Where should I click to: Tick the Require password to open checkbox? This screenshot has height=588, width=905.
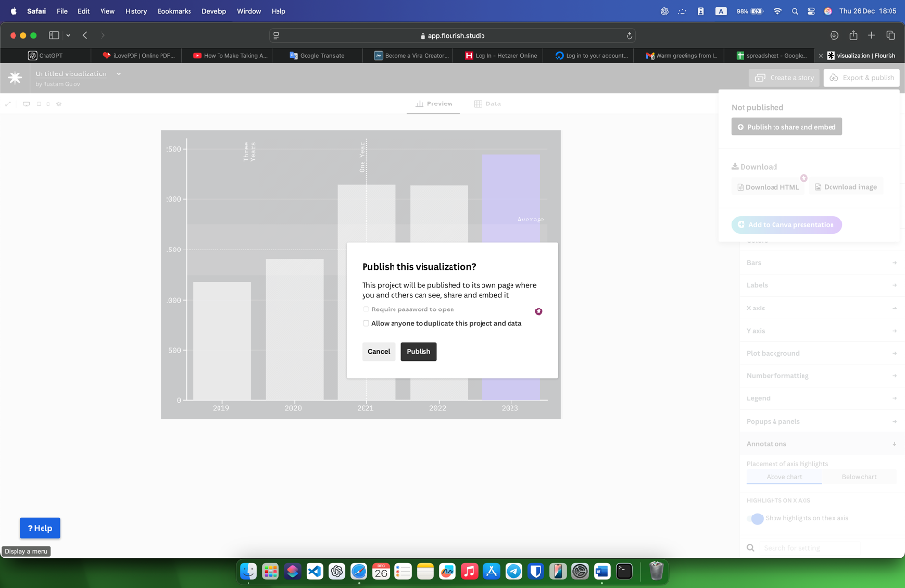365,309
